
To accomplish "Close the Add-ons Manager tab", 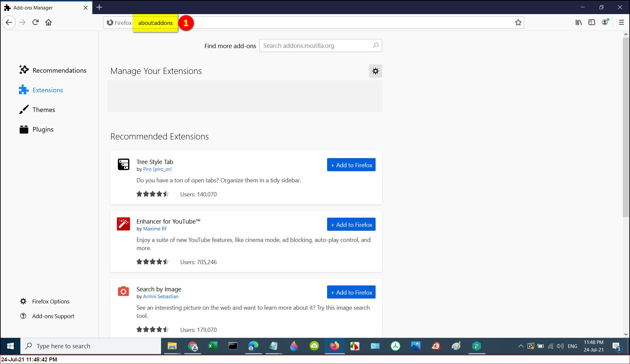I will point(85,8).
